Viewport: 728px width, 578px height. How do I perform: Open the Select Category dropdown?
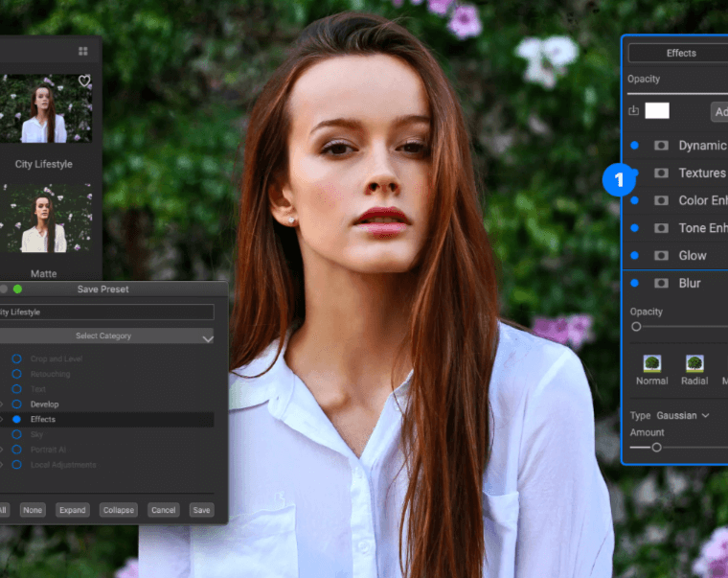tap(106, 336)
